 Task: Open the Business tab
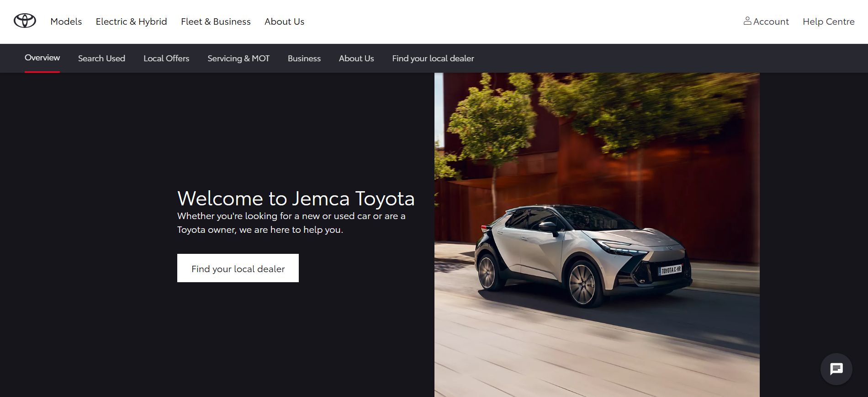click(304, 59)
